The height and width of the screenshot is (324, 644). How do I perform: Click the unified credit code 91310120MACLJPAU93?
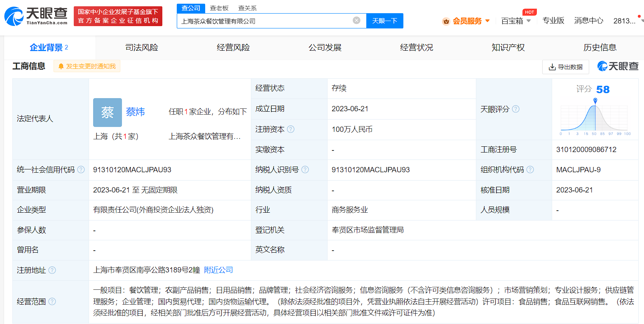click(x=132, y=170)
